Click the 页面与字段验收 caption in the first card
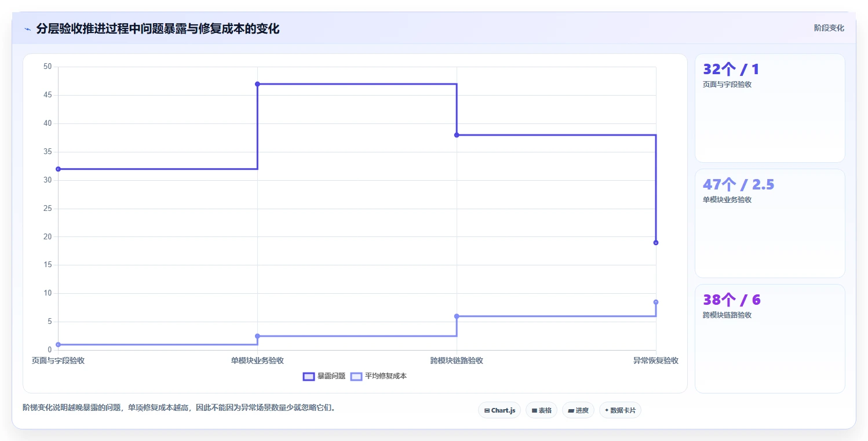The width and height of the screenshot is (868, 441). point(727,85)
